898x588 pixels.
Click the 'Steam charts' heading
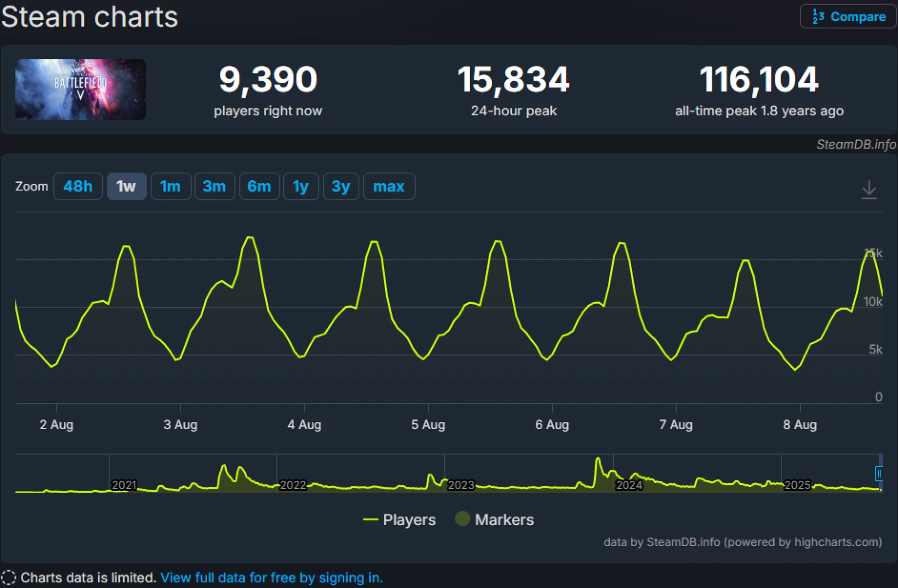click(x=90, y=16)
